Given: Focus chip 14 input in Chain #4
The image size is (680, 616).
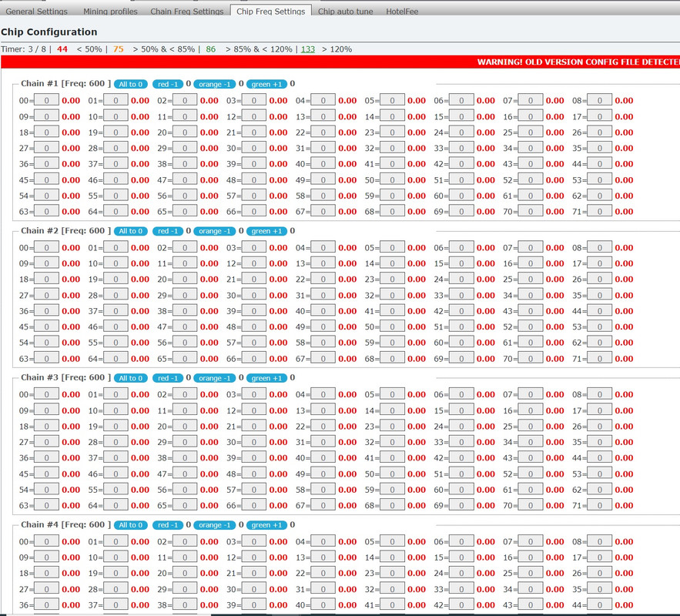Looking at the screenshot, I should pyautogui.click(x=392, y=557).
